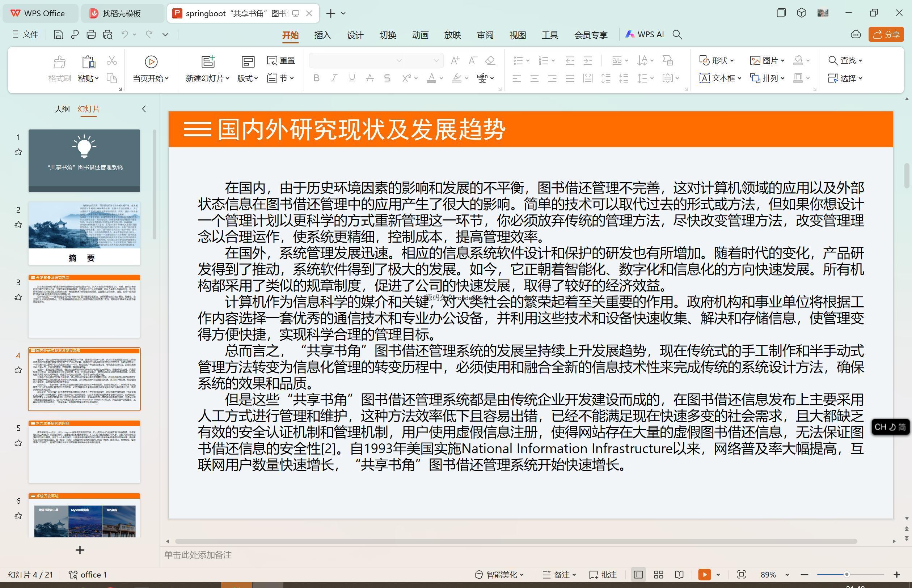Click the orange 分享 share button
Screen dimensions: 912x588
coord(886,34)
